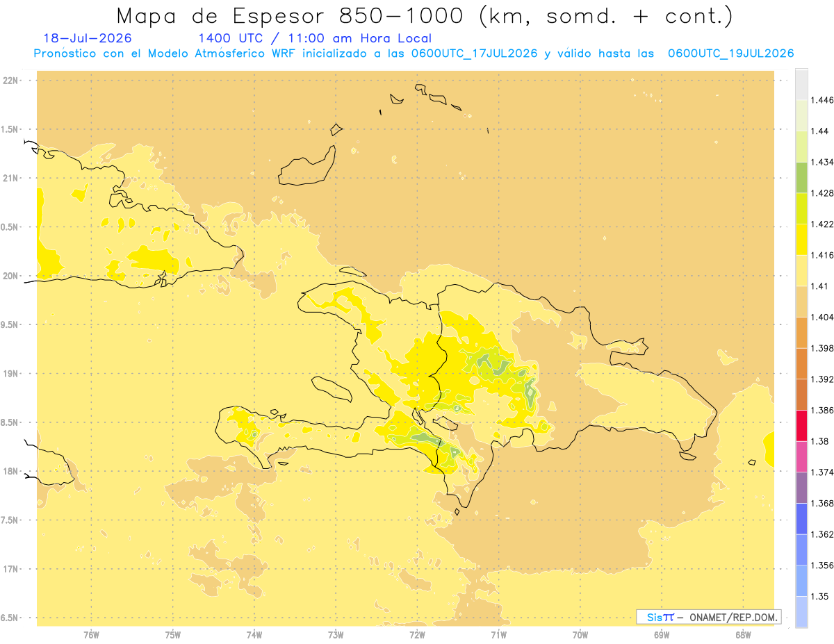Viewport: 834px width, 644px height.
Task: Select the date text '18-Jul-2026'
Action: 88,39
